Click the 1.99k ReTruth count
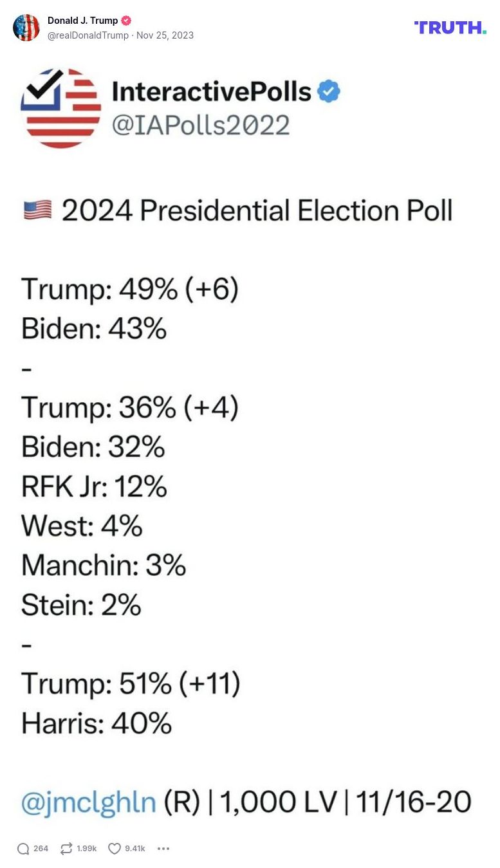 87,849
